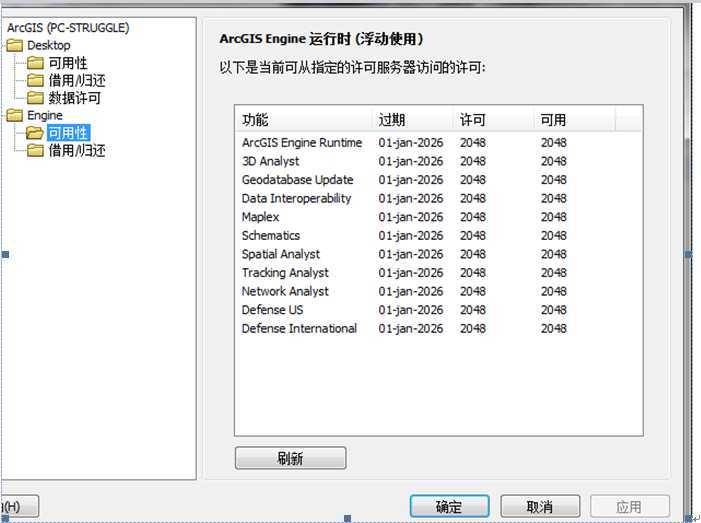The width and height of the screenshot is (701, 523).
Task: Select the Network Analyst row
Action: (x=438, y=291)
